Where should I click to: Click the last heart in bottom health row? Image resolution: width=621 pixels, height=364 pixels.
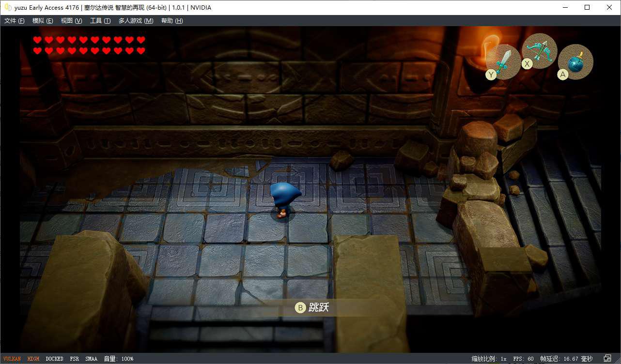(141, 50)
